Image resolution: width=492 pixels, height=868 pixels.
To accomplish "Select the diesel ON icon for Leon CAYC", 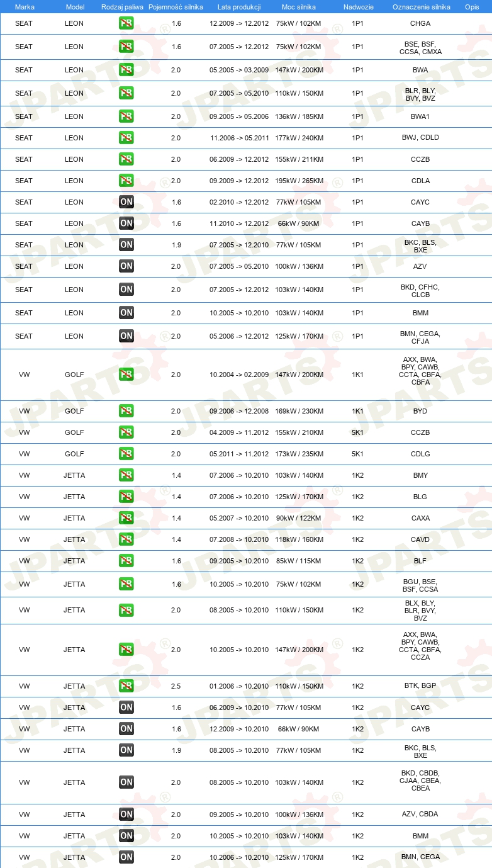I will [126, 202].
